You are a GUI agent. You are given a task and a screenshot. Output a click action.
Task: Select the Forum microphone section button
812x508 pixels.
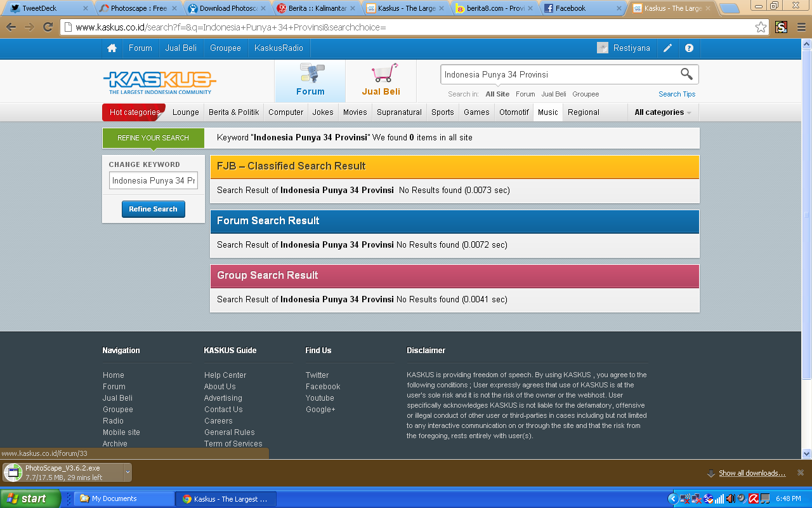click(310, 81)
